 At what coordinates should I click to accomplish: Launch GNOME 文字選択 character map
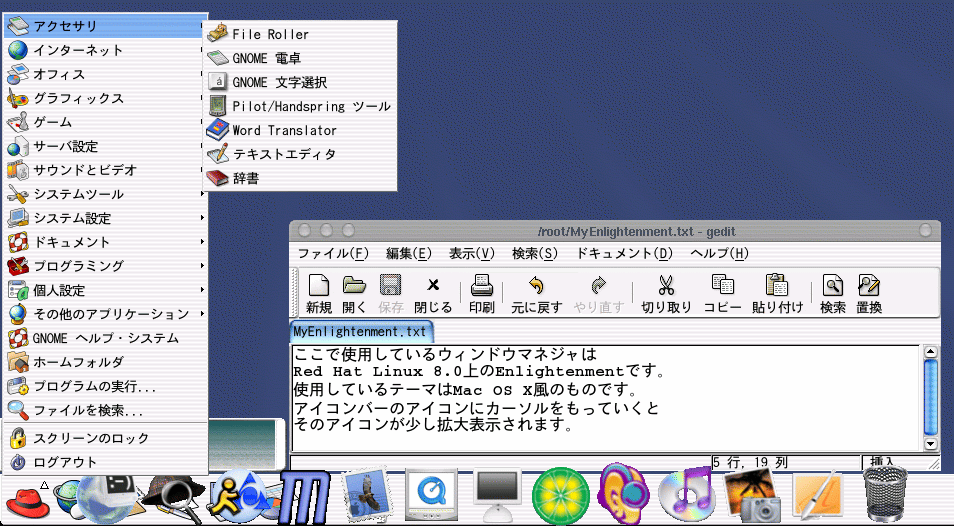coord(300,82)
